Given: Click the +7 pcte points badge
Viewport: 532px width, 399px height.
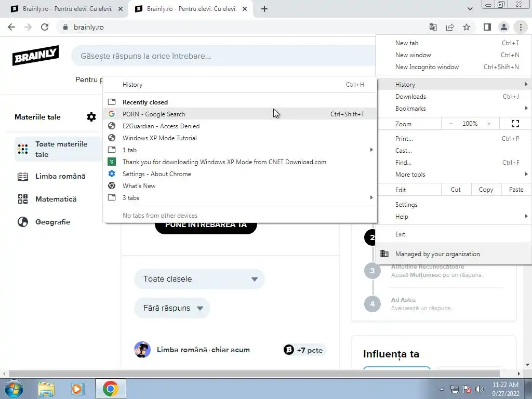Looking at the screenshot, I should point(304,350).
